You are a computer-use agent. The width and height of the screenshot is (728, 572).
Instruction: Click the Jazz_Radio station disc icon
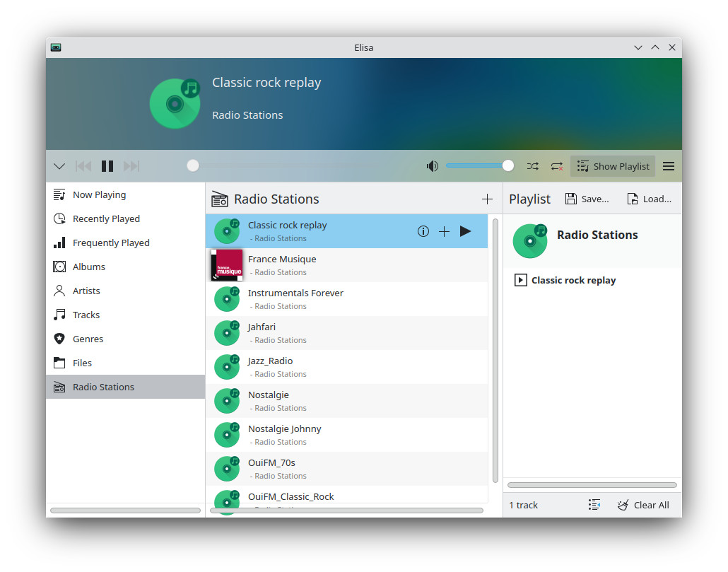(227, 367)
